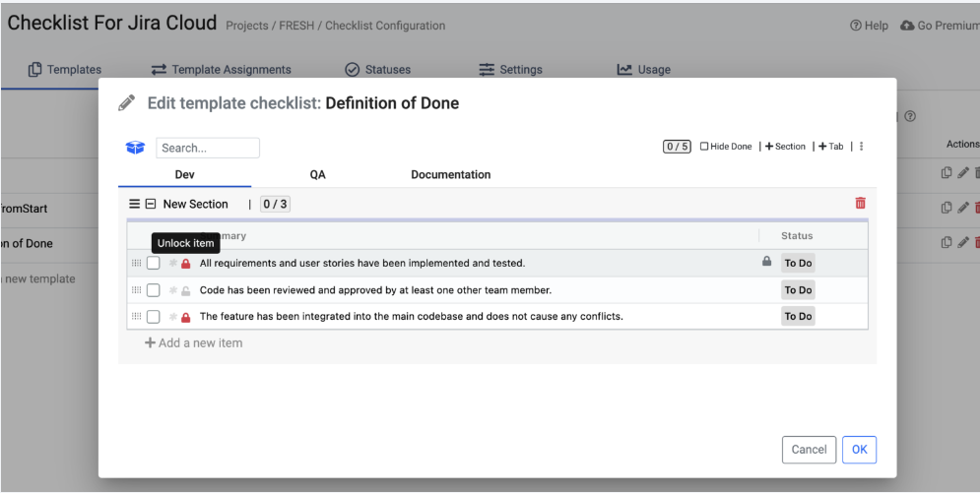The image size is (980, 493).
Task: Click the checklist Search field
Action: (x=208, y=148)
